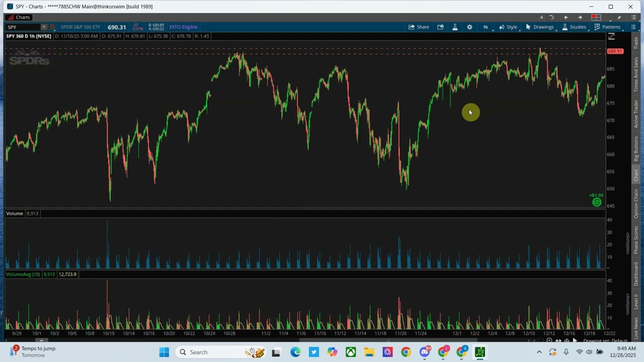Screen dimensions: 644x362
Task: Click the pin icon in top bar
Action: pos(619,18)
